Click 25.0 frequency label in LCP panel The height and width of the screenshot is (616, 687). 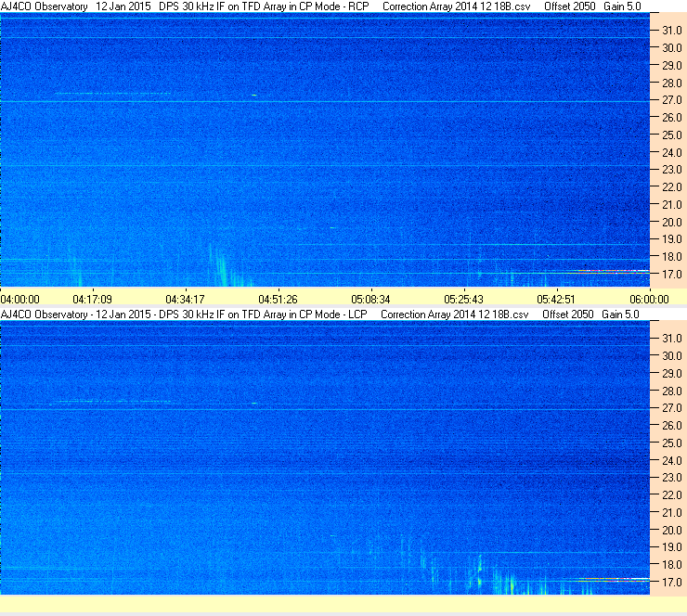671,443
